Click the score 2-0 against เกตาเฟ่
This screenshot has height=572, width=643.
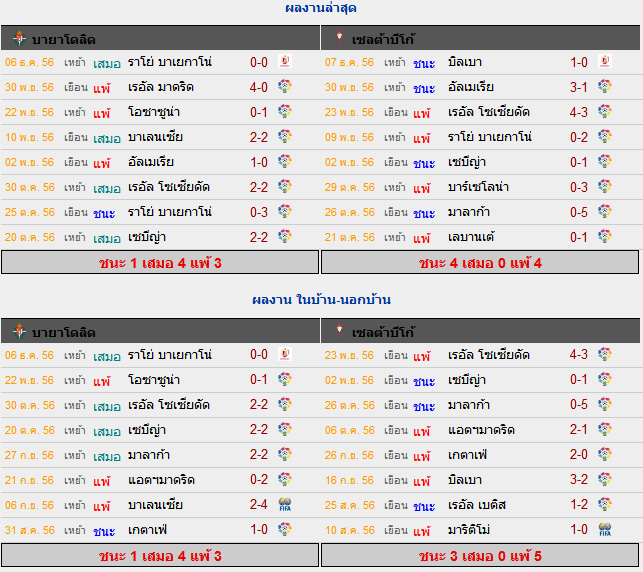579,454
